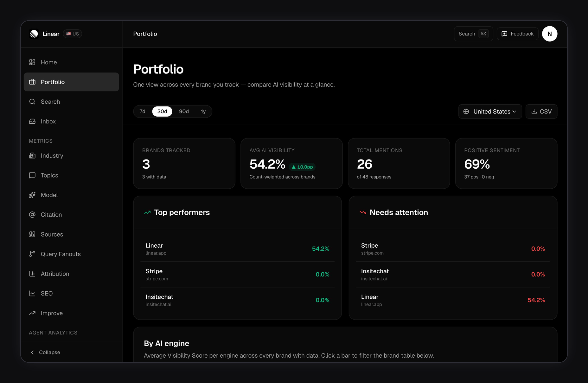
Task: Click the Needs attention trend-down icon
Action: click(363, 212)
